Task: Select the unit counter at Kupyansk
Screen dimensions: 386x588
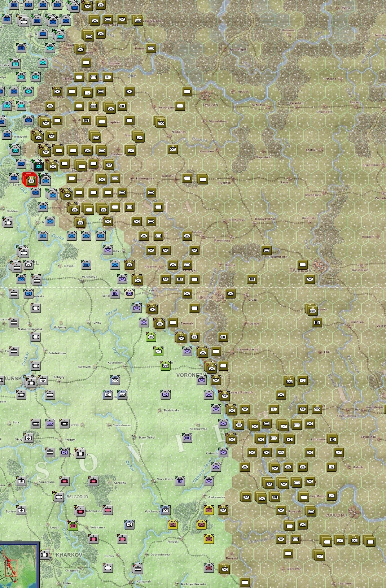Action: [x=137, y=569]
